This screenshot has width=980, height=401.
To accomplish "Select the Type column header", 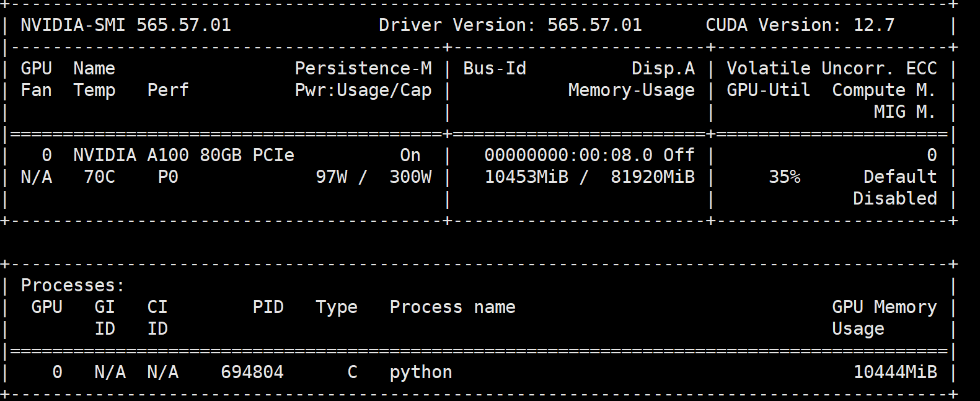I will [337, 307].
